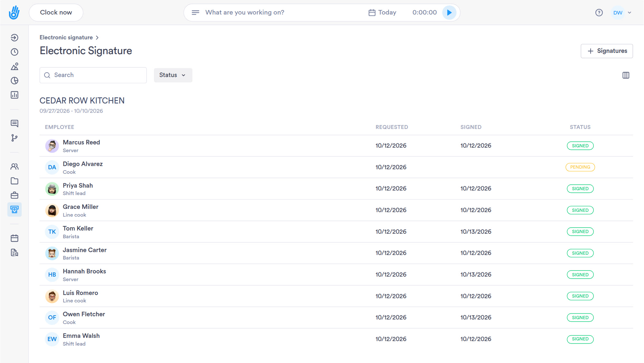This screenshot has height=363, width=644.
Task: Click Marcus Reed's avatar thumbnail
Action: pyautogui.click(x=52, y=146)
